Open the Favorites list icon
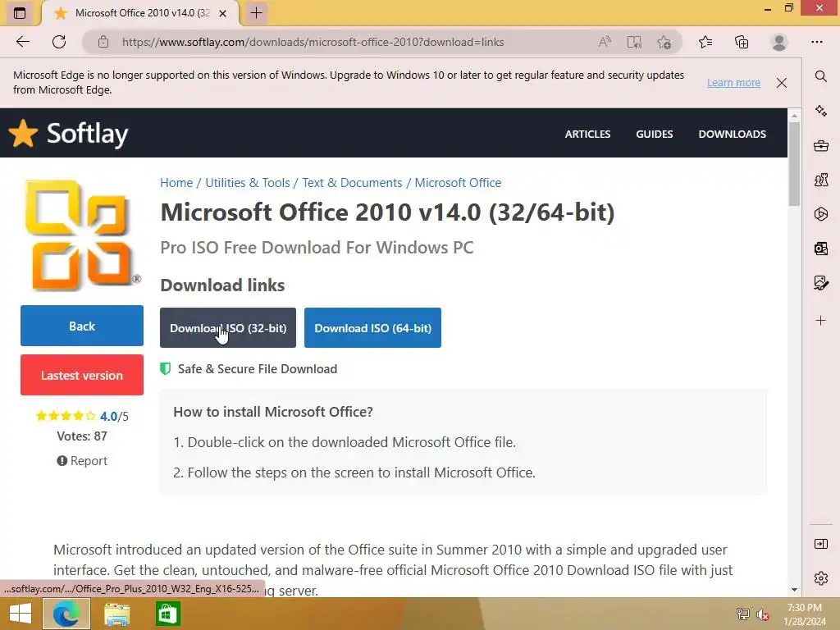The image size is (840, 630). pos(705,42)
